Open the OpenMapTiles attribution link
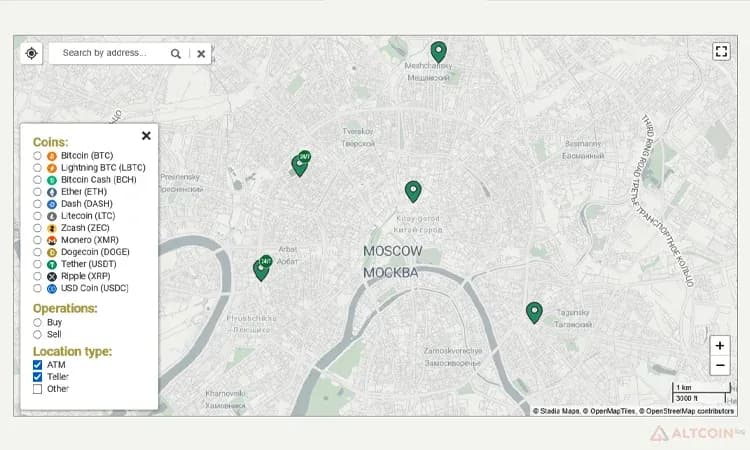 (609, 411)
